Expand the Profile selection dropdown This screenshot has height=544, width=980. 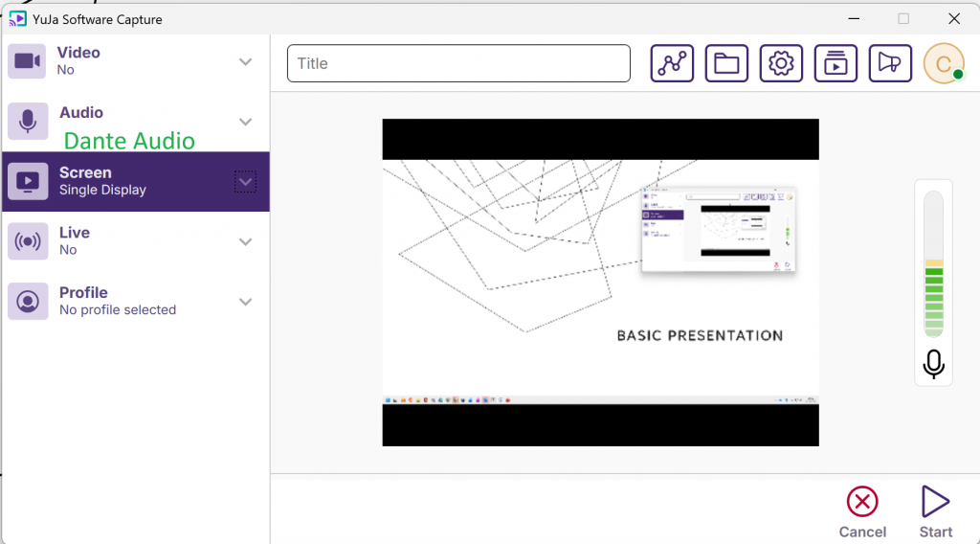(246, 302)
